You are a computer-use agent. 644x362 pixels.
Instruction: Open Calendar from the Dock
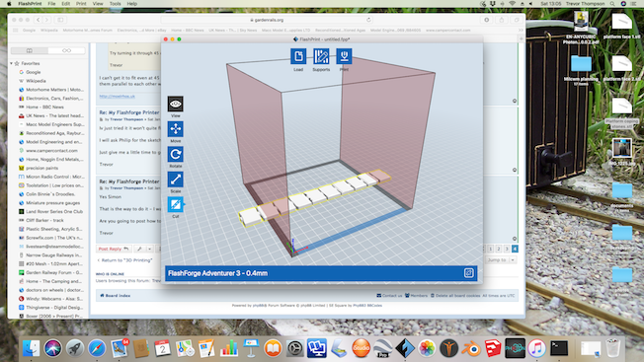coord(163,348)
